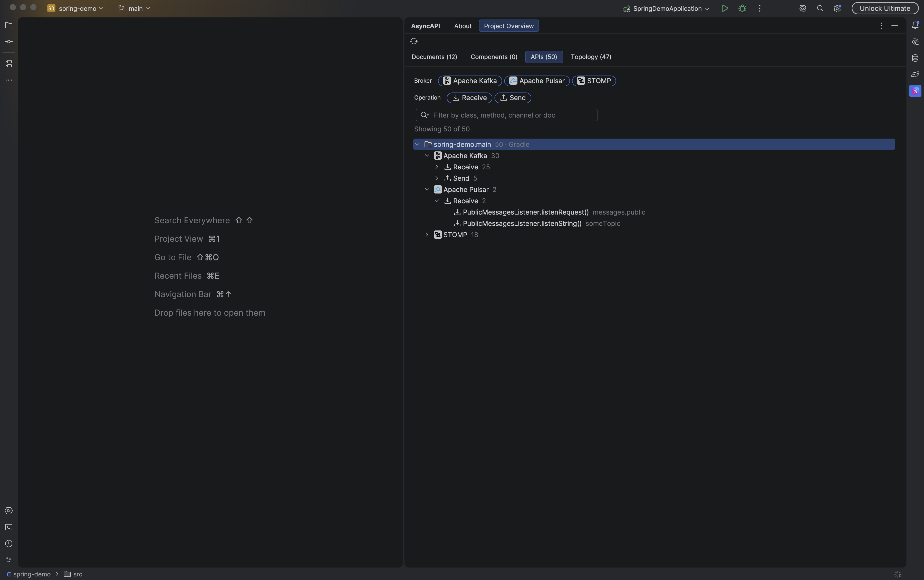Expand the Kafka Receive 25 node

(x=437, y=167)
